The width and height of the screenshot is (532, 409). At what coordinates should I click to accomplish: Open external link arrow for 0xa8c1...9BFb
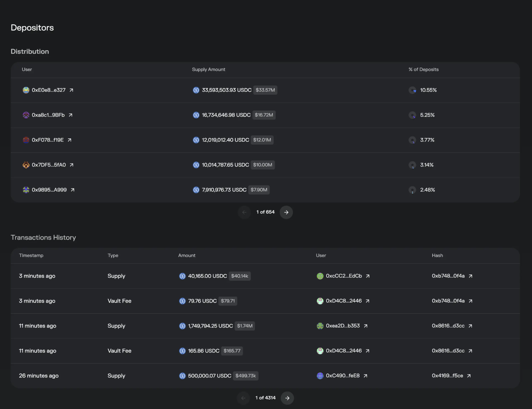(x=71, y=115)
